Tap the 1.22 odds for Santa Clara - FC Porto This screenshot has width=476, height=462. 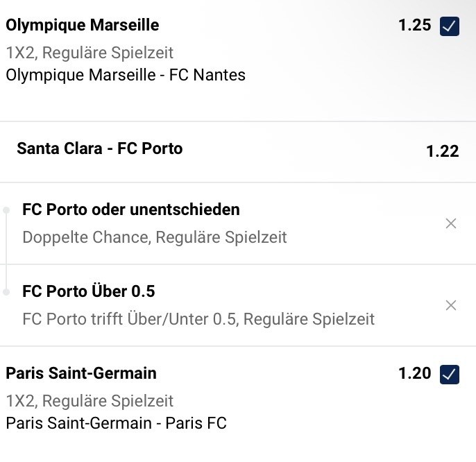click(x=442, y=151)
